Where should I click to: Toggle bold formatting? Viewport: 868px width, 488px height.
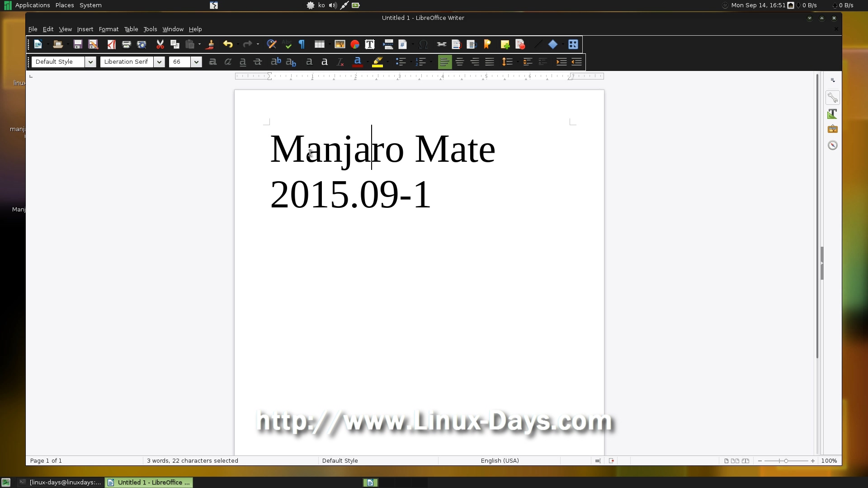[x=212, y=62]
